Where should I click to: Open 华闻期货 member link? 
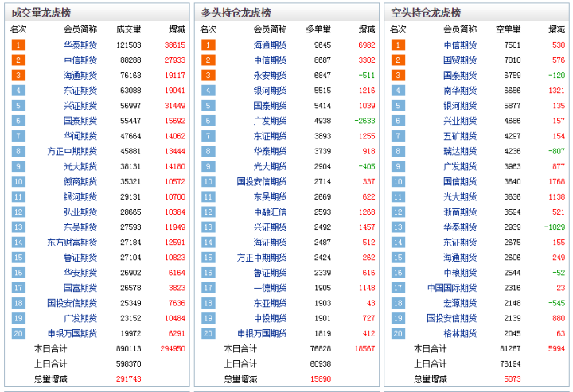[80, 136]
